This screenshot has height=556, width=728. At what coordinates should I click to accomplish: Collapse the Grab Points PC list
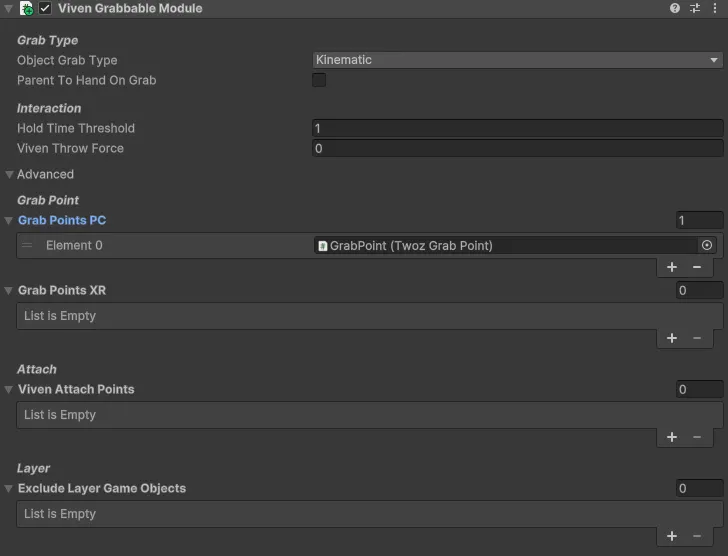point(10,220)
